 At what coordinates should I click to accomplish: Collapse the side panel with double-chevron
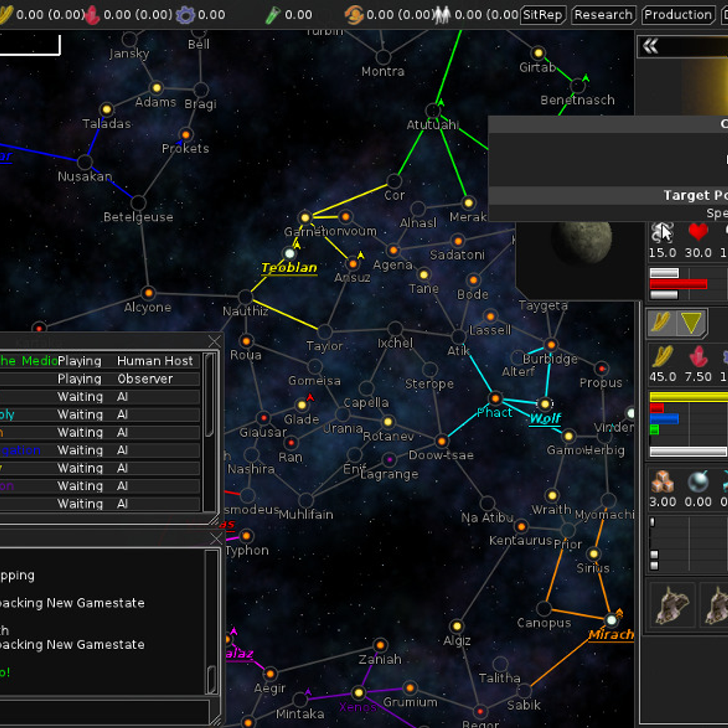click(x=650, y=46)
